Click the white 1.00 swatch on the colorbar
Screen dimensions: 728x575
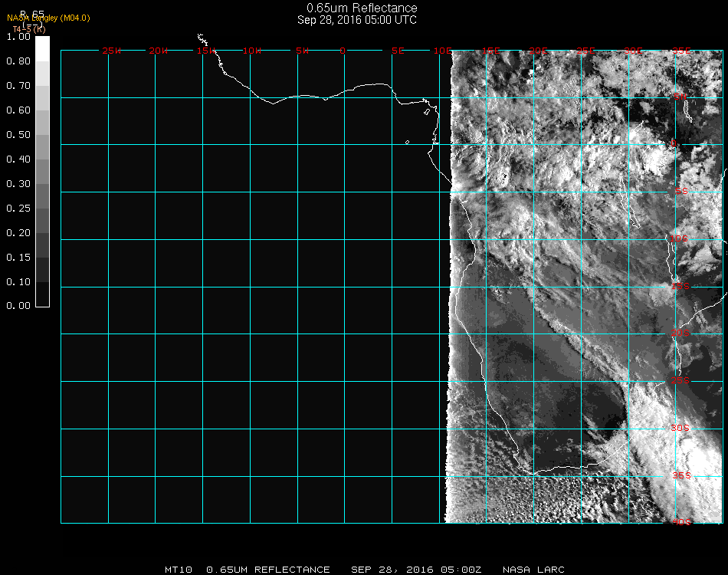(43, 48)
